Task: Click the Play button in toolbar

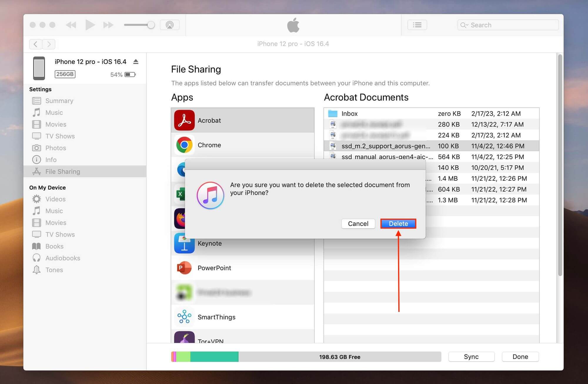Action: 90,25
